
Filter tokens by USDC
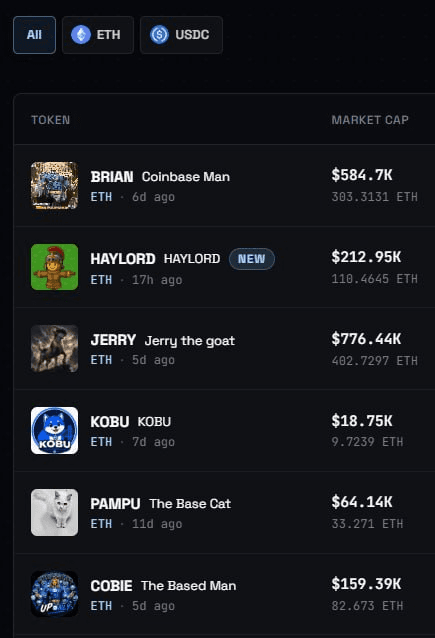tap(181, 35)
